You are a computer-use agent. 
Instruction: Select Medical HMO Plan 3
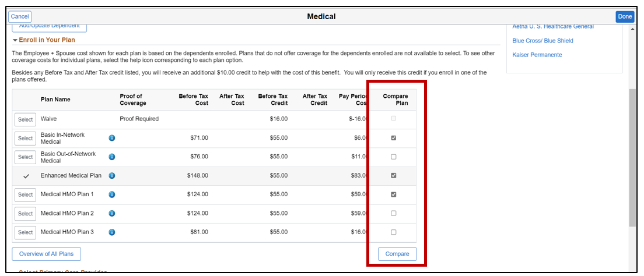25,232
